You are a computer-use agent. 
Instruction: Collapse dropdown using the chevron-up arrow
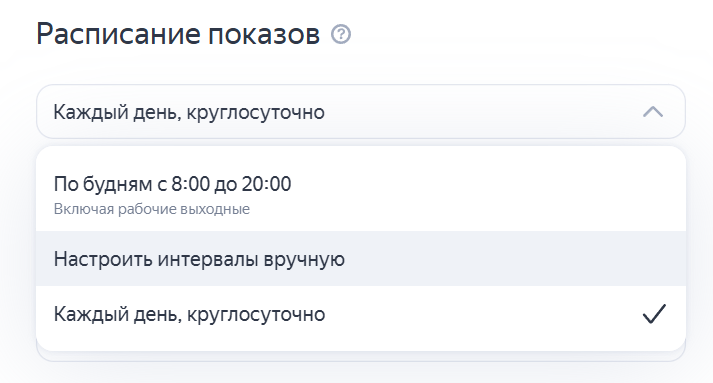(x=653, y=112)
